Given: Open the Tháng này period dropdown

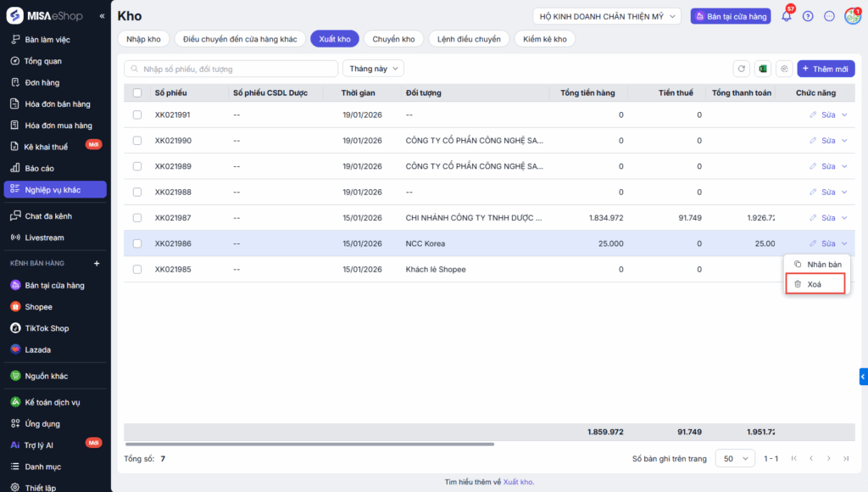Looking at the screenshot, I should pyautogui.click(x=373, y=69).
